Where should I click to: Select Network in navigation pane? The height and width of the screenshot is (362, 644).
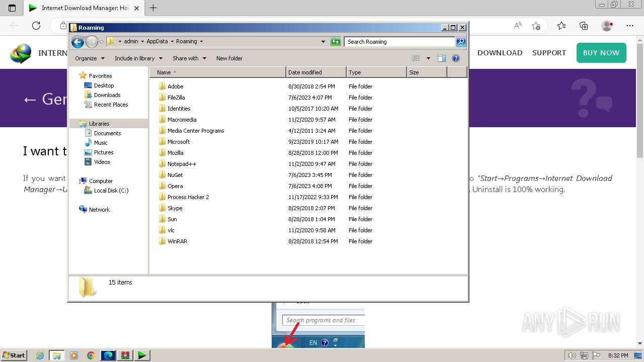coord(99,210)
